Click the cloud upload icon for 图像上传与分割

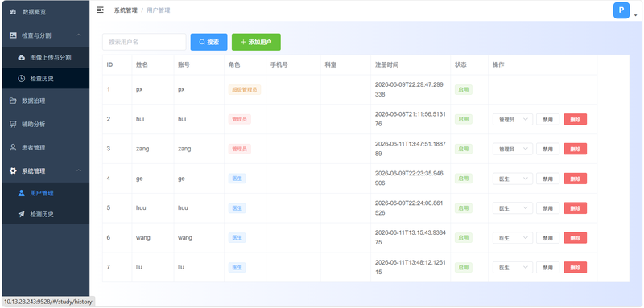tap(22, 57)
